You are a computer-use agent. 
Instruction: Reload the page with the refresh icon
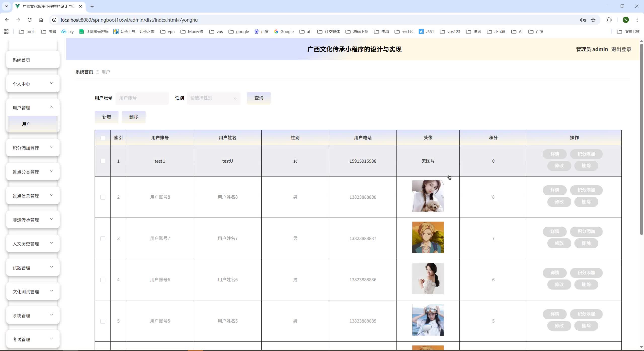pos(29,20)
